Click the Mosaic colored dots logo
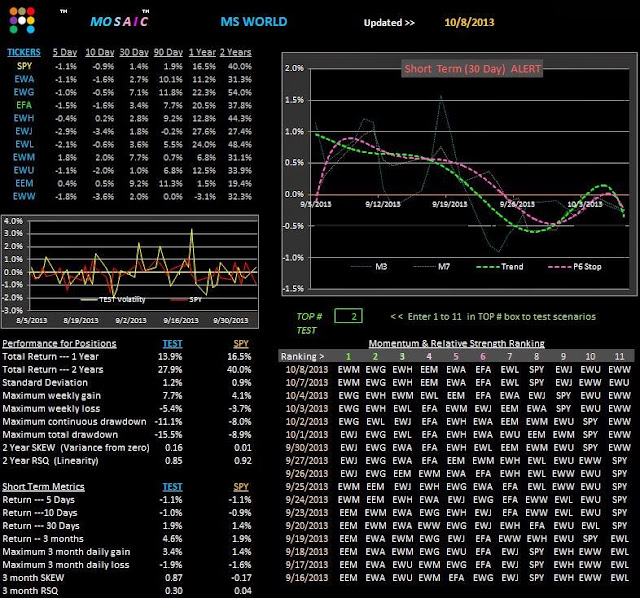The image size is (640, 598). [22, 20]
